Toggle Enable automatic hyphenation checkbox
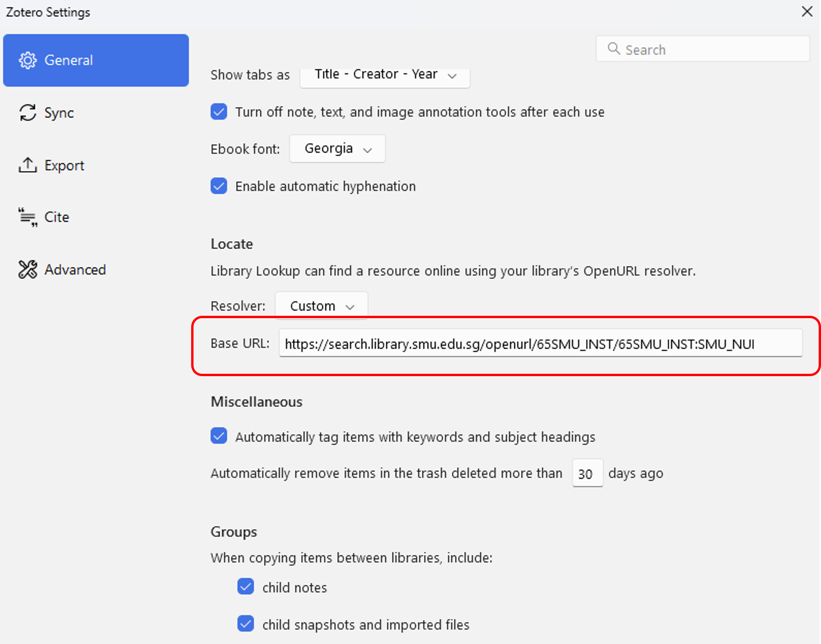The image size is (821, 644). tap(219, 186)
